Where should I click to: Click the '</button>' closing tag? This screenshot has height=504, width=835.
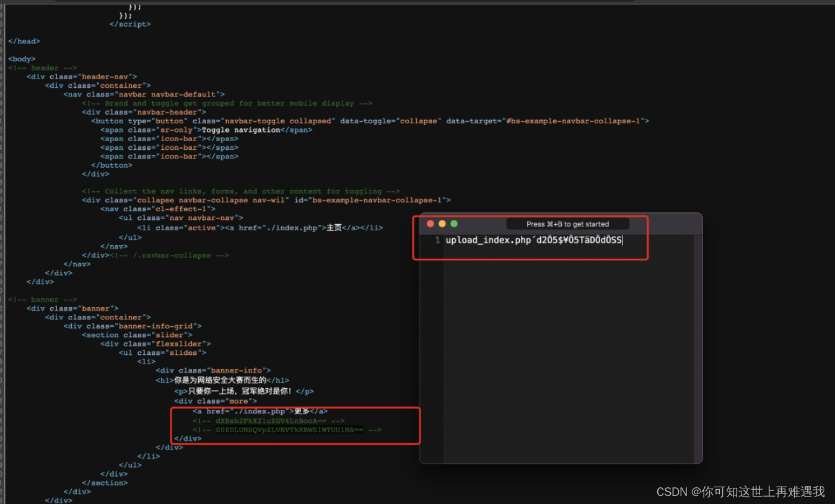111,165
